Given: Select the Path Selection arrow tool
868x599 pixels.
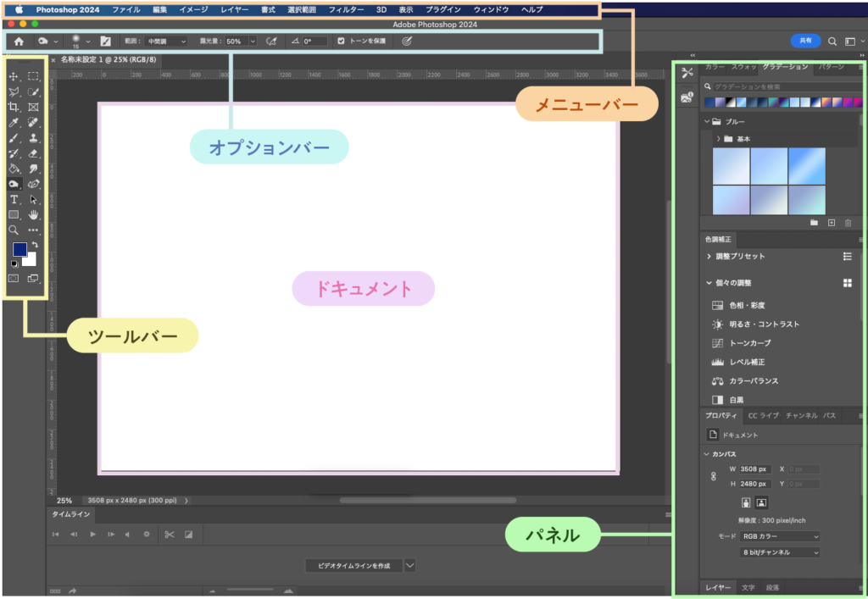Looking at the screenshot, I should pyautogui.click(x=33, y=199).
